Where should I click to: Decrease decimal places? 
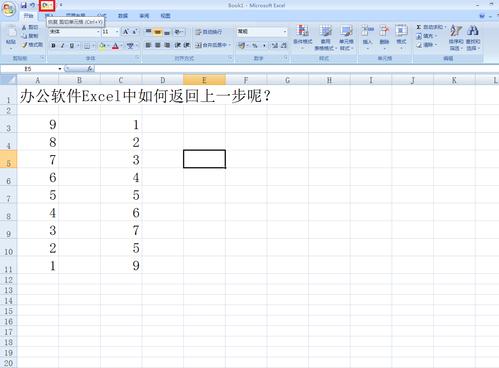284,45
